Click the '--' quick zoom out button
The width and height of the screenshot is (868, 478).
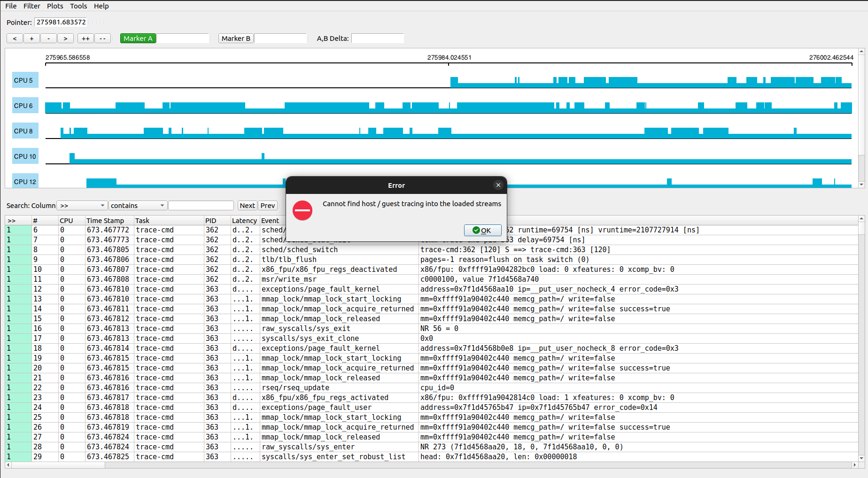(102, 39)
